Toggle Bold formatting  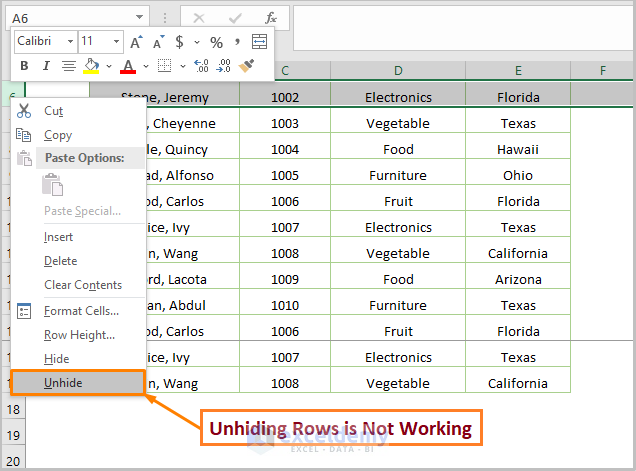click(24, 66)
